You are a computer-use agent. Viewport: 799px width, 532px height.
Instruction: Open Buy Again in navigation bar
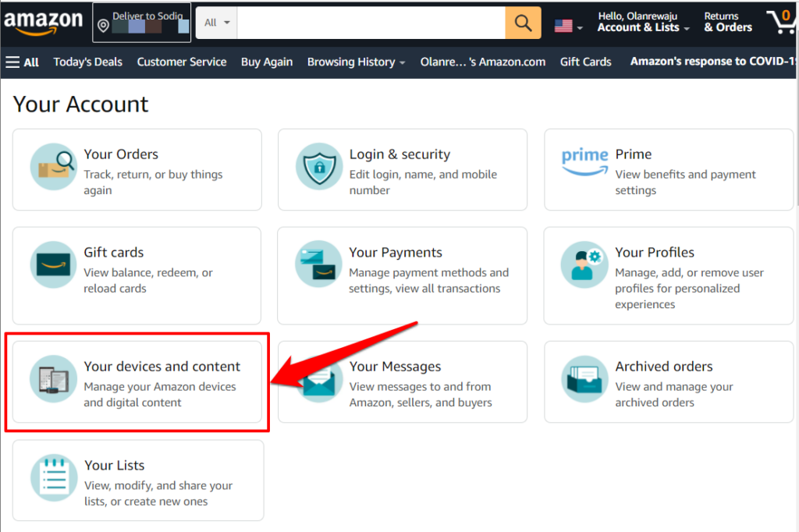point(267,62)
